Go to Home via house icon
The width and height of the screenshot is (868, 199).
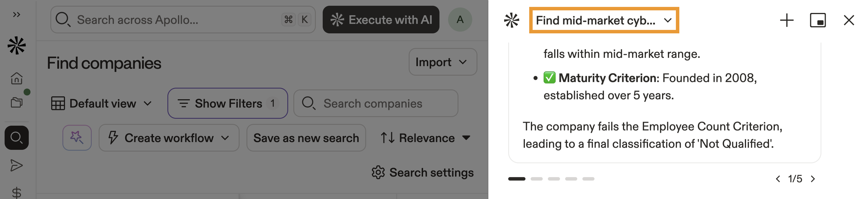16,79
